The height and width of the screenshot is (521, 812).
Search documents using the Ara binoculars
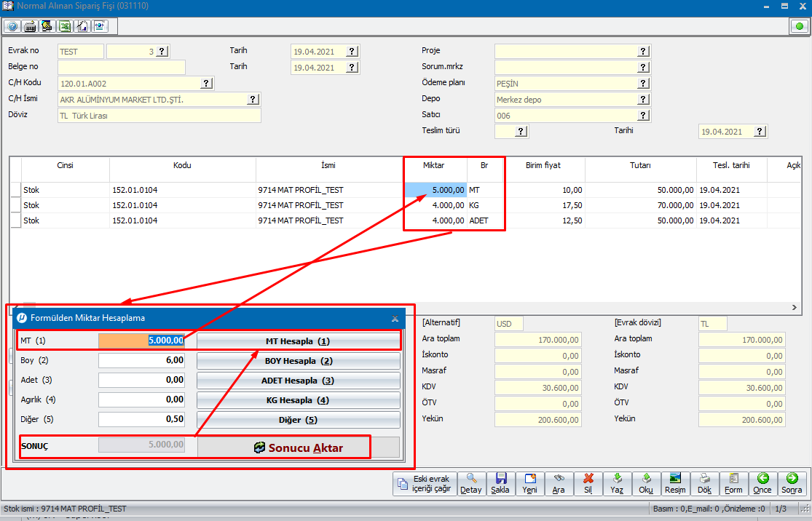click(559, 485)
